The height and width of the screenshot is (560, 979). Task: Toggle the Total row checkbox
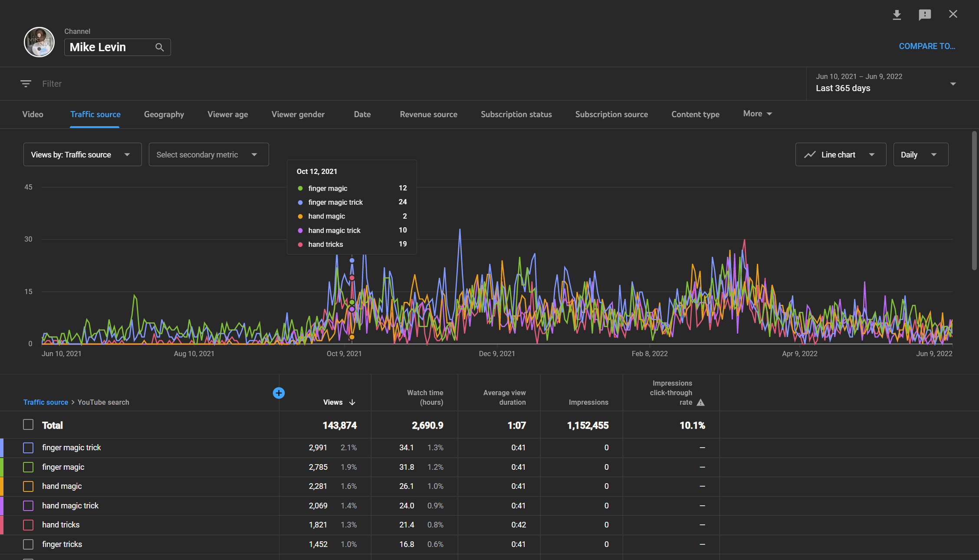tap(28, 425)
